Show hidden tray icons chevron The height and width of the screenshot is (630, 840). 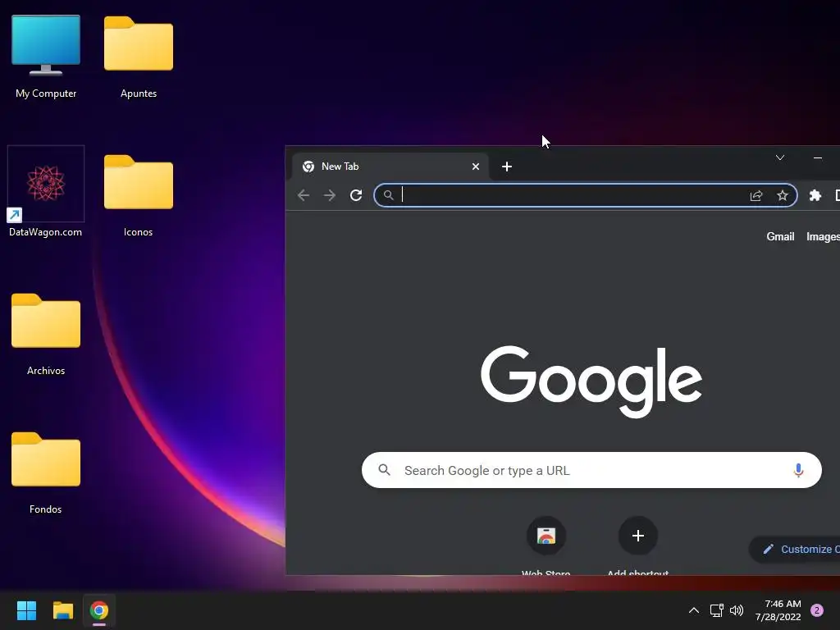[694, 610]
